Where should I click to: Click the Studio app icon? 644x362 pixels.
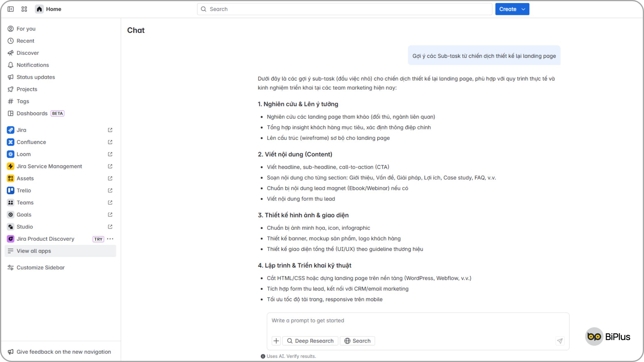click(x=11, y=226)
